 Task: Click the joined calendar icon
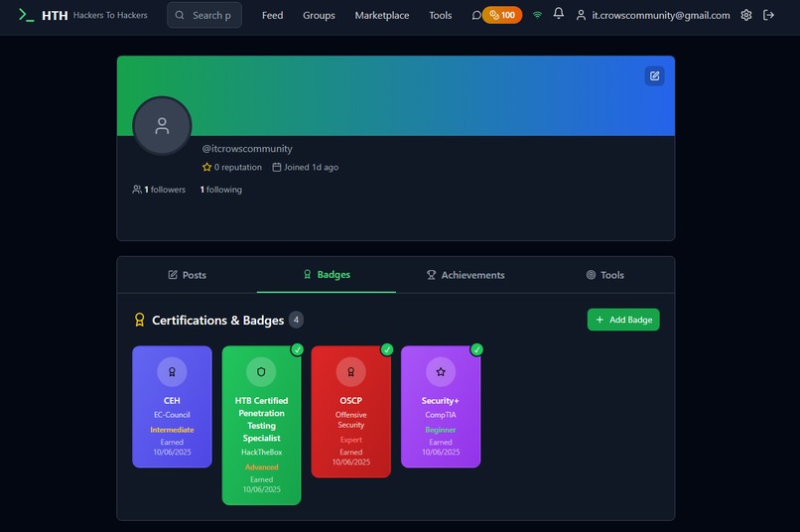coord(277,168)
